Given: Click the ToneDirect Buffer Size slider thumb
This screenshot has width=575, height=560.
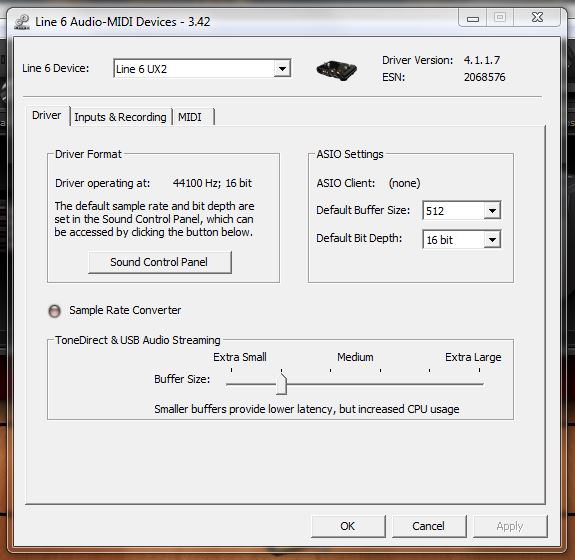Looking at the screenshot, I should (281, 384).
